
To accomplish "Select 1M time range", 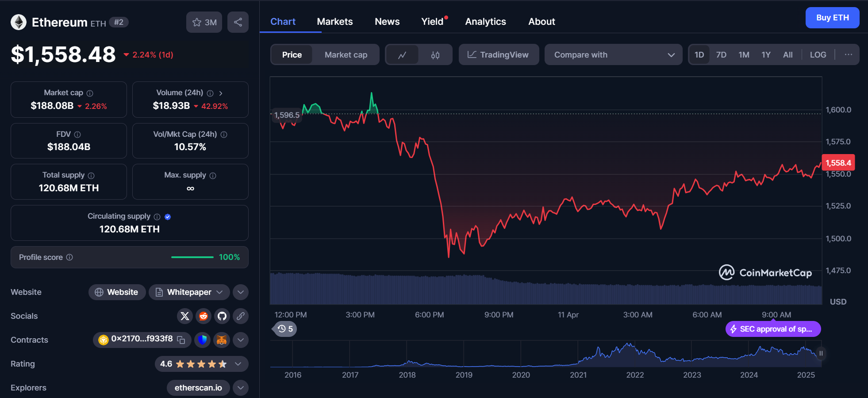I will tap(744, 55).
